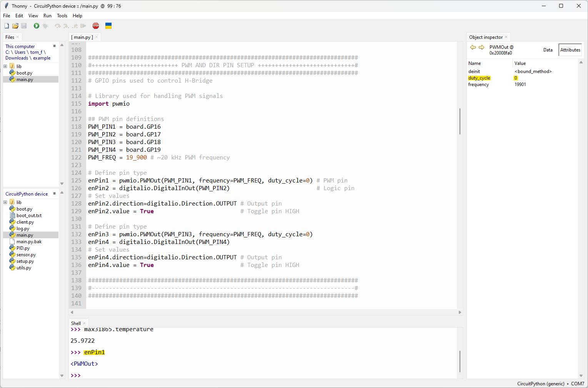Image resolution: width=588 pixels, height=388 pixels.
Task: Select the Files panel tab
Action: (x=10, y=37)
